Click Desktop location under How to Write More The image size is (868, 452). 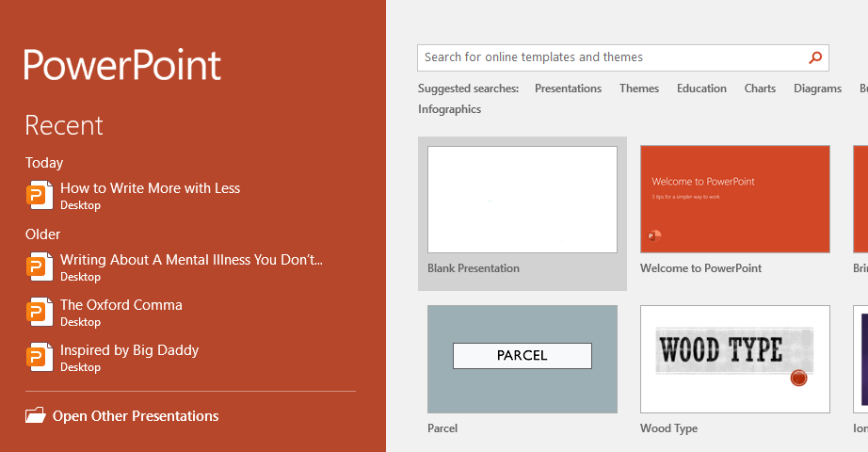pos(80,205)
